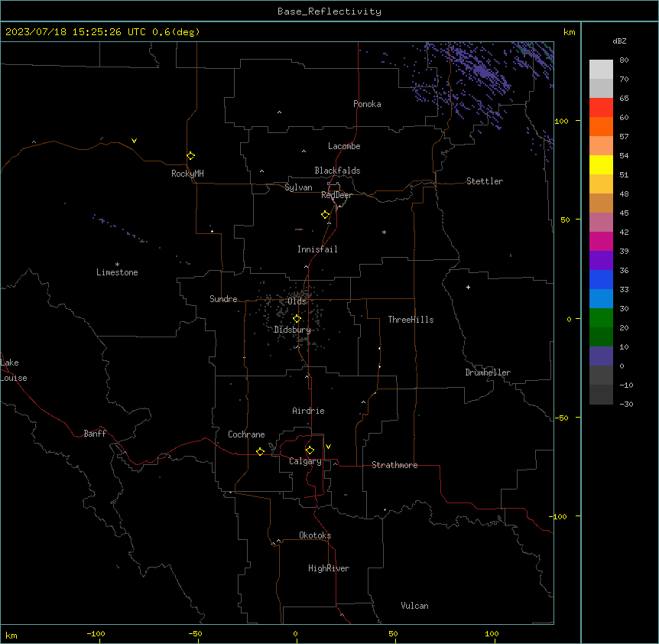The width and height of the screenshot is (659, 644).
Task: Select the Calgary city label
Action: (305, 461)
